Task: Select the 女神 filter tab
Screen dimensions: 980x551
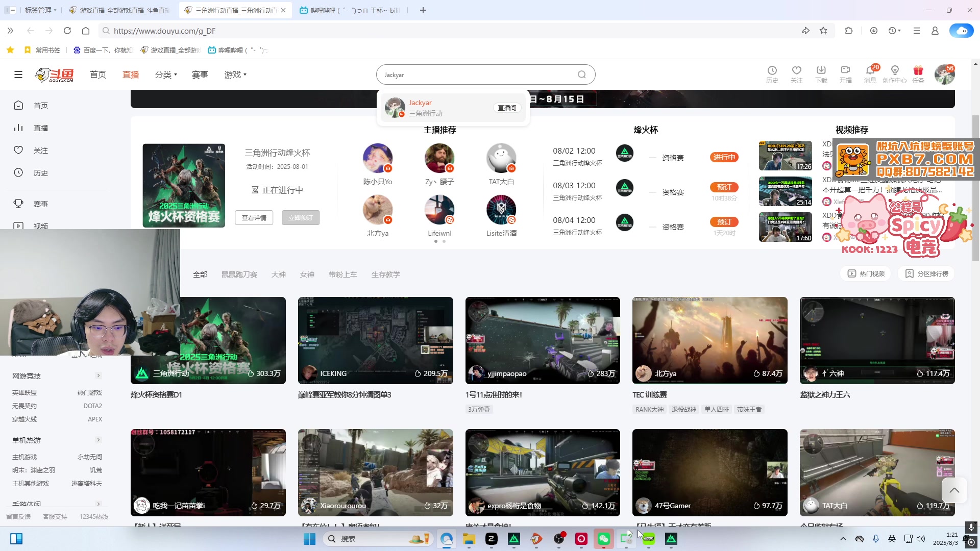Action: (307, 274)
